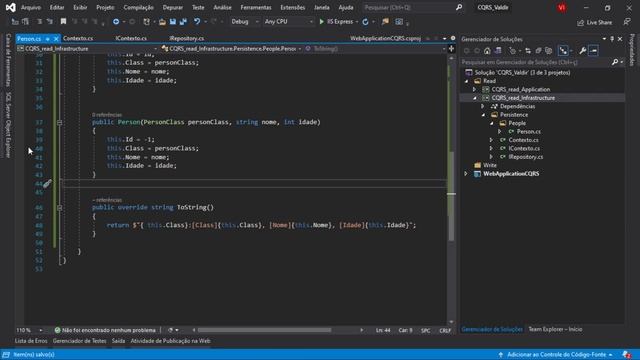
Task: Open the Extensões menu
Action: pos(293,7)
